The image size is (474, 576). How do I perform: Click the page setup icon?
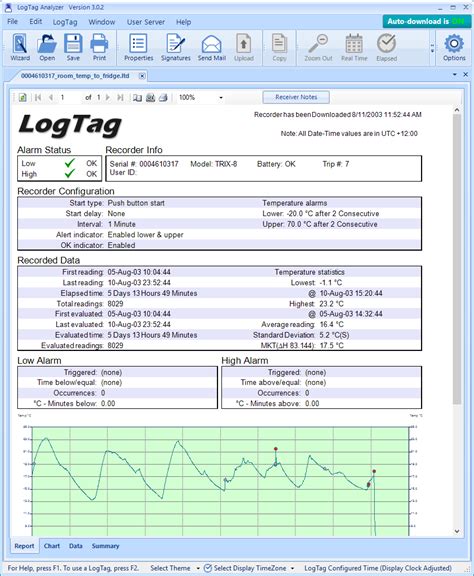coord(150,97)
